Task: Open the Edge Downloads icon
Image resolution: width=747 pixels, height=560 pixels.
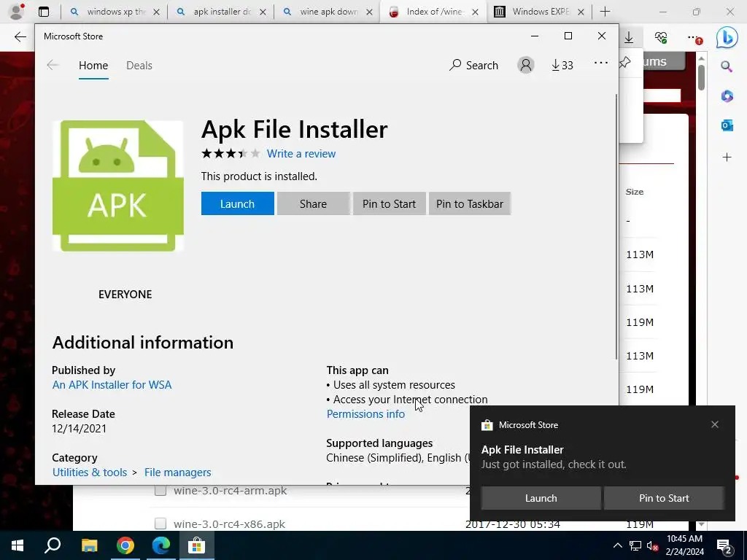Action: tap(629, 37)
